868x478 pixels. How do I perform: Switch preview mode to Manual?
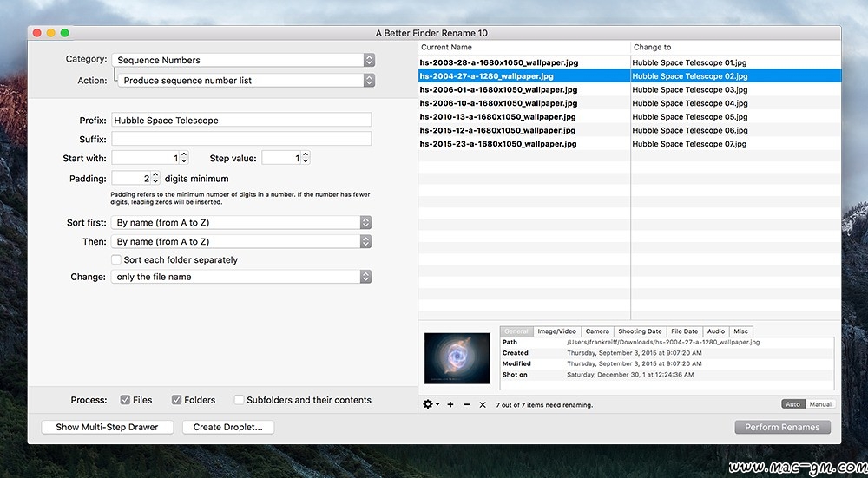pos(820,404)
